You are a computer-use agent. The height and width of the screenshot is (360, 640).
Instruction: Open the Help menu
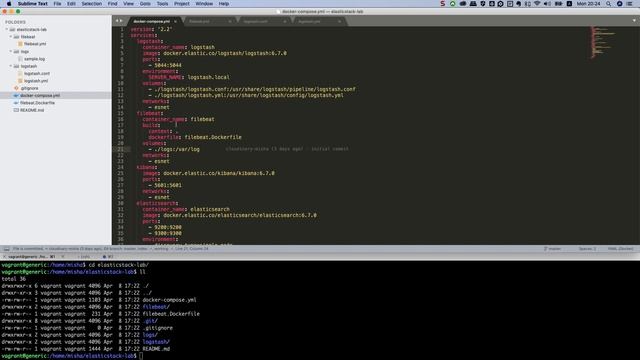click(x=224, y=4)
